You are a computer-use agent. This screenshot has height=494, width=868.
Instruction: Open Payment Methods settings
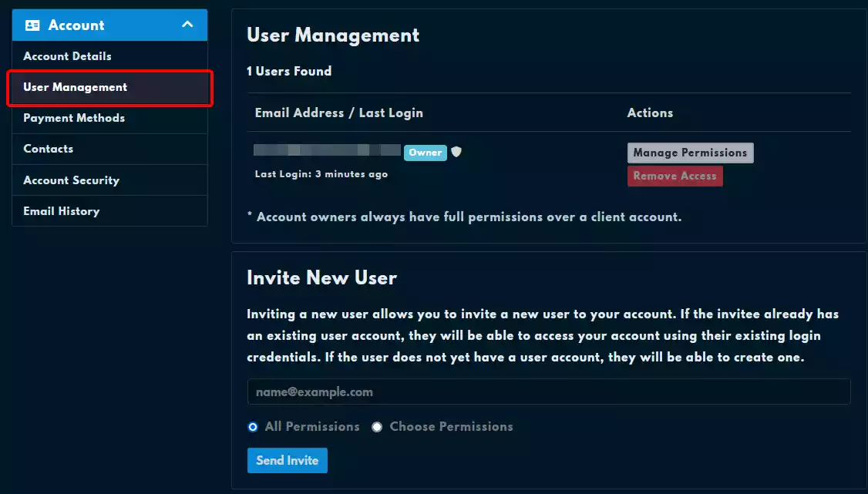(73, 118)
